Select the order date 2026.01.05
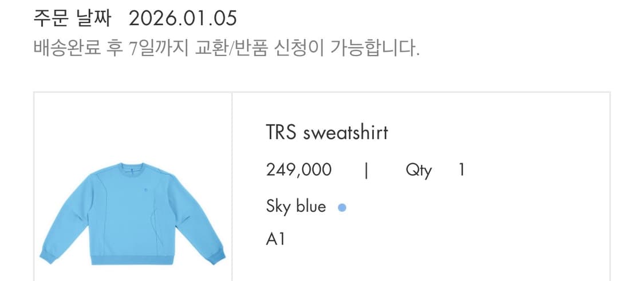This screenshot has height=281, width=644. tap(183, 19)
